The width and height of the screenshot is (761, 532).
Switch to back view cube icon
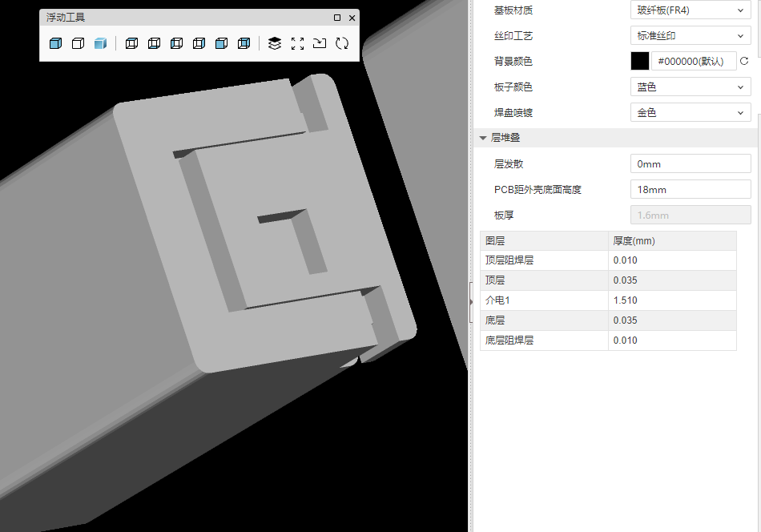(244, 43)
